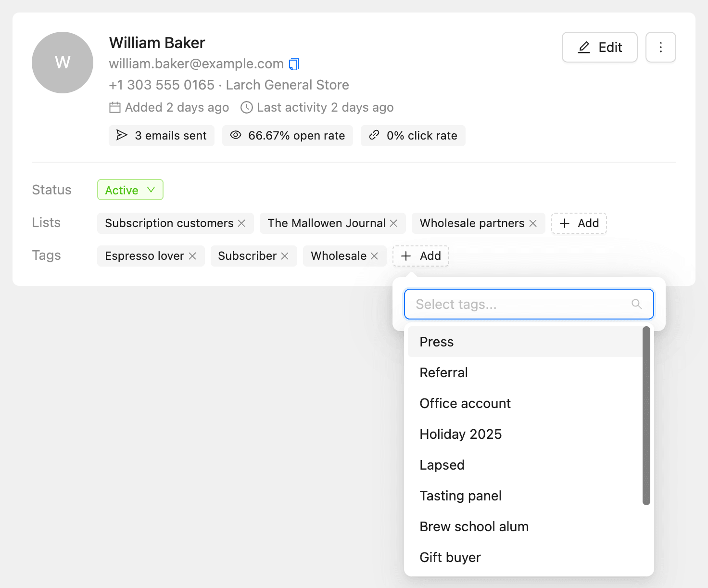The height and width of the screenshot is (588, 708).
Task: Click the Edit contact button
Action: [x=600, y=47]
